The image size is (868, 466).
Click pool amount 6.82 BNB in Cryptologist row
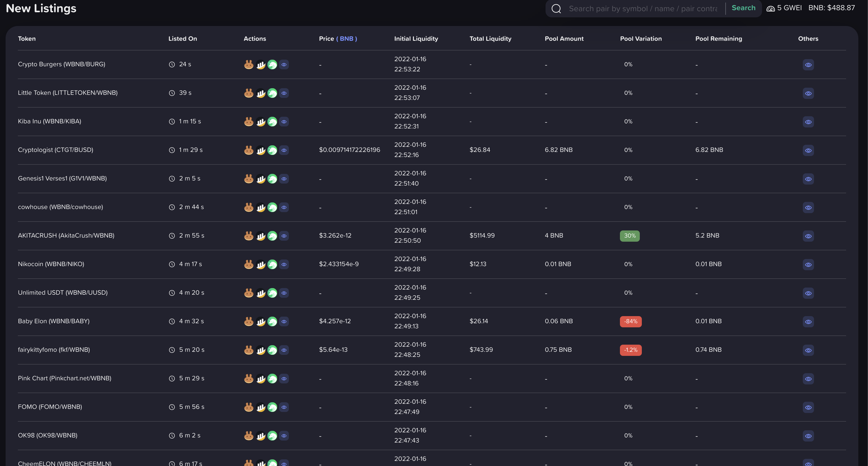(559, 150)
